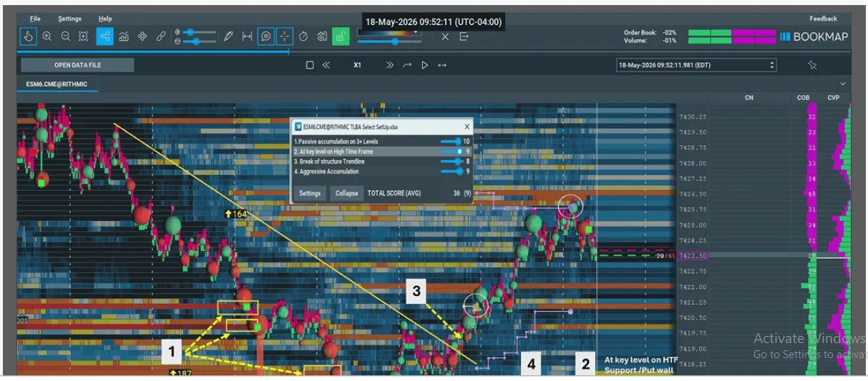Click the fast-forward double-chevron button
868x381 pixels.
click(390, 65)
